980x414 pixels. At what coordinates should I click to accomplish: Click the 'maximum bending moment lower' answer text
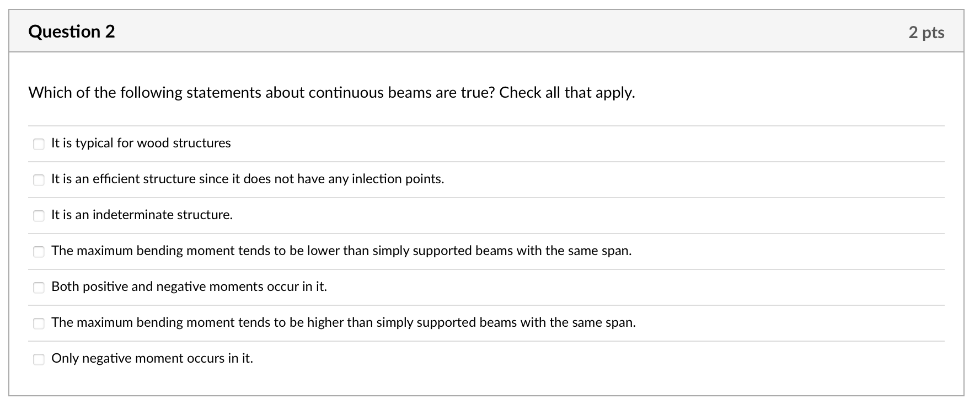click(x=342, y=251)
